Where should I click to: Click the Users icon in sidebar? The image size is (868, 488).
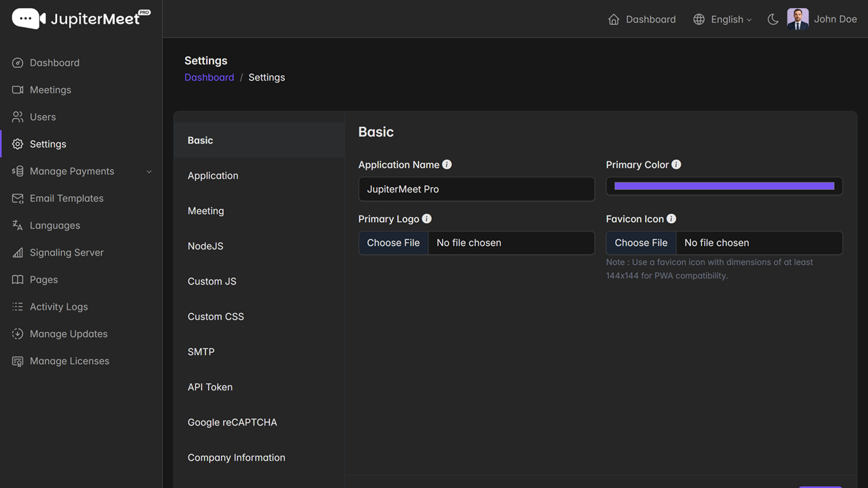tap(18, 117)
